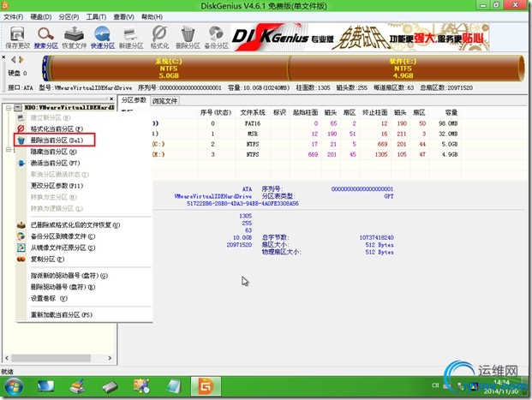The image size is (532, 400).
Task: Choose 设置卷标 (V) menu entry
Action: [84, 298]
